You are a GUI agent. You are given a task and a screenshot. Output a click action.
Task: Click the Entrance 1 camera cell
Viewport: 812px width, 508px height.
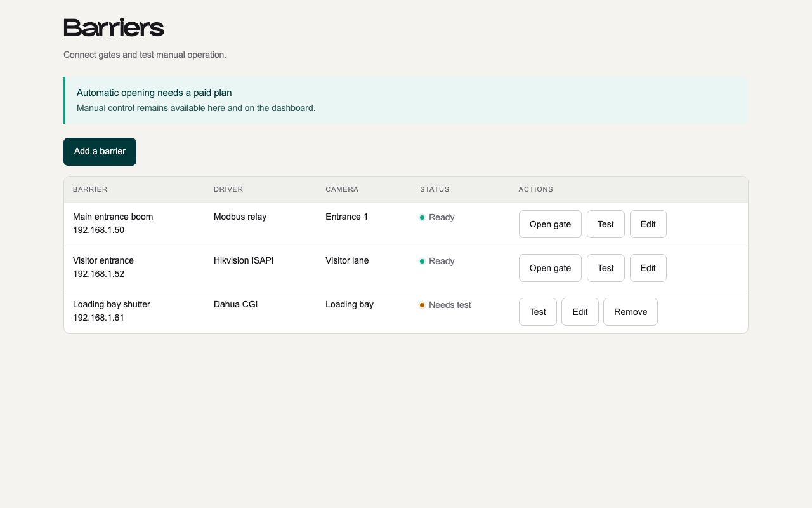[x=347, y=217]
